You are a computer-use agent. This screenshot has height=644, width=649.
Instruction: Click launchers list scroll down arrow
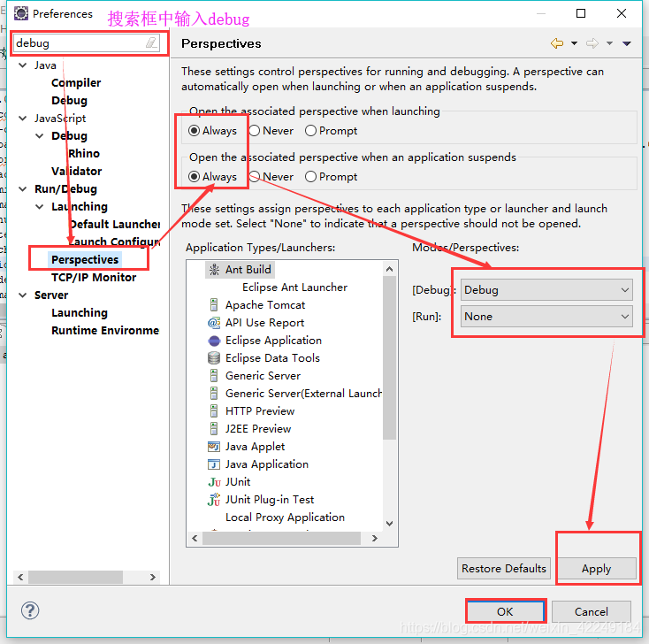(389, 524)
